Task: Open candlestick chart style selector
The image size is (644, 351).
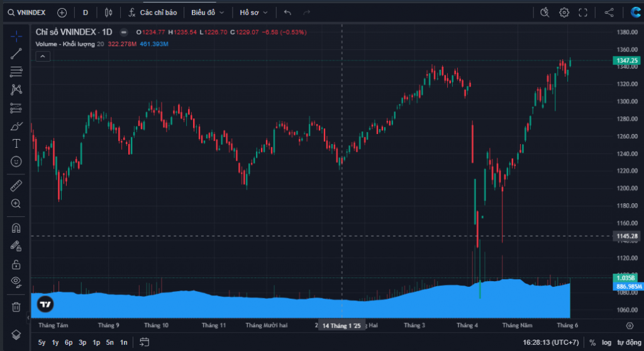Action: click(108, 13)
